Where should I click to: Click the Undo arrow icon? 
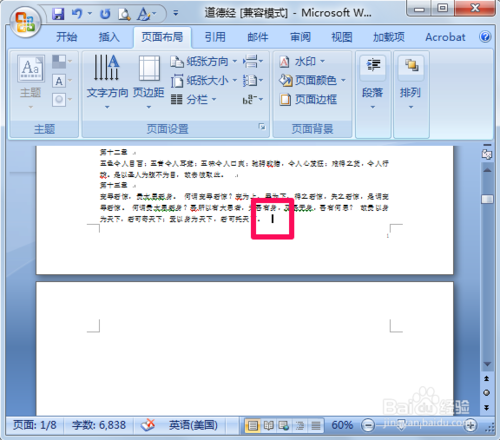pos(77,14)
